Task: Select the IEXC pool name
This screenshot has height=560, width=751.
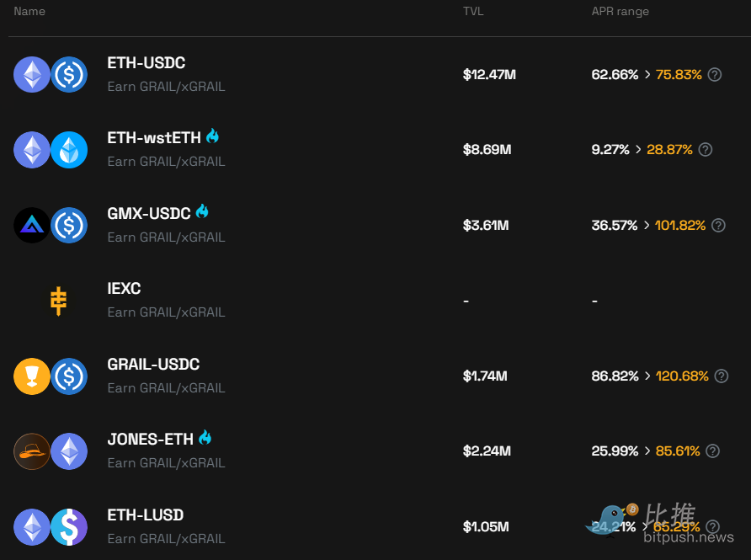Action: [x=124, y=288]
